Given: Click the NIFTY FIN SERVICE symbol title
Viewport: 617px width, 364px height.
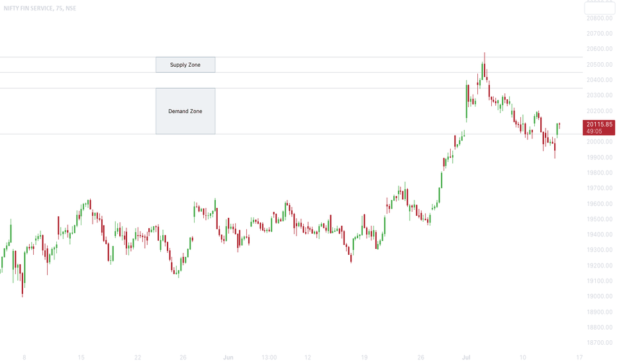Looking at the screenshot, I should click(x=40, y=8).
